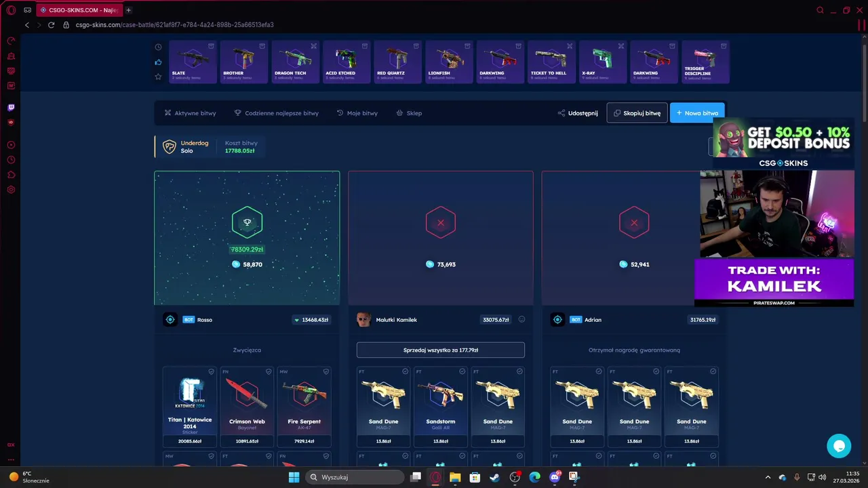Open a new browser tab with plus

(x=128, y=10)
